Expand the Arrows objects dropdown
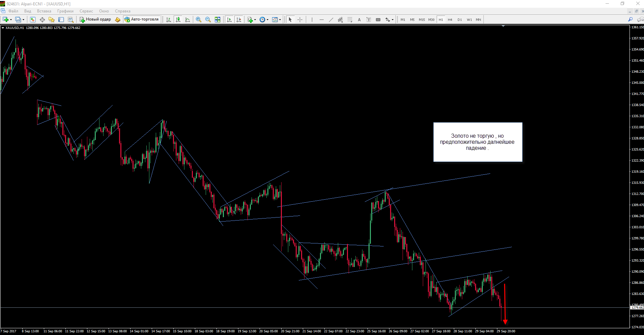 [392, 20]
